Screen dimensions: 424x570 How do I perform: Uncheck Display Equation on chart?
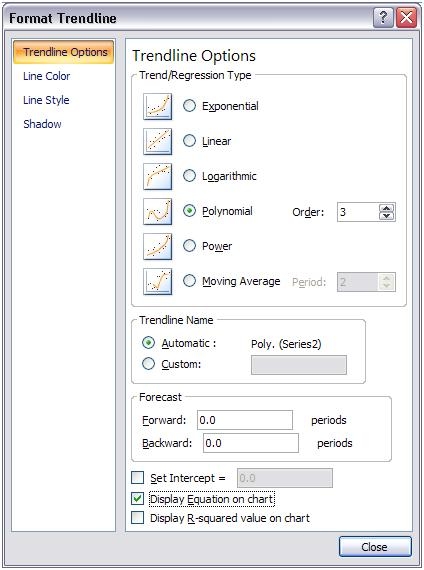(x=137, y=499)
